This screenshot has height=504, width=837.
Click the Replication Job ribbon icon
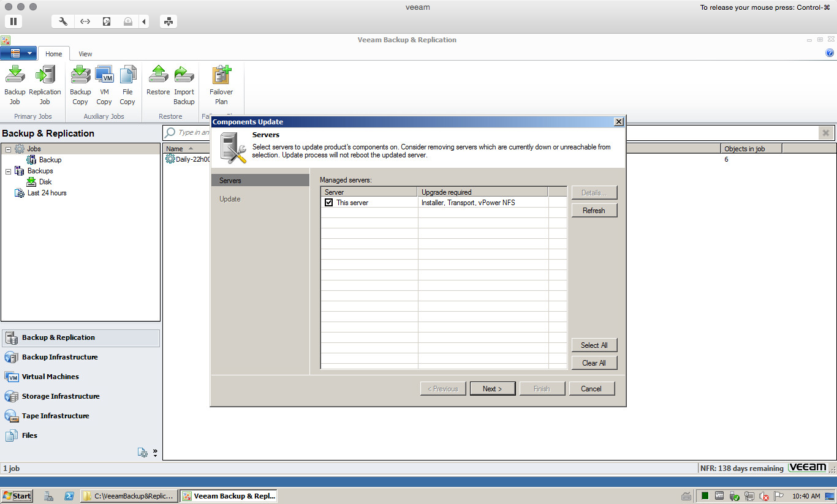45,75
